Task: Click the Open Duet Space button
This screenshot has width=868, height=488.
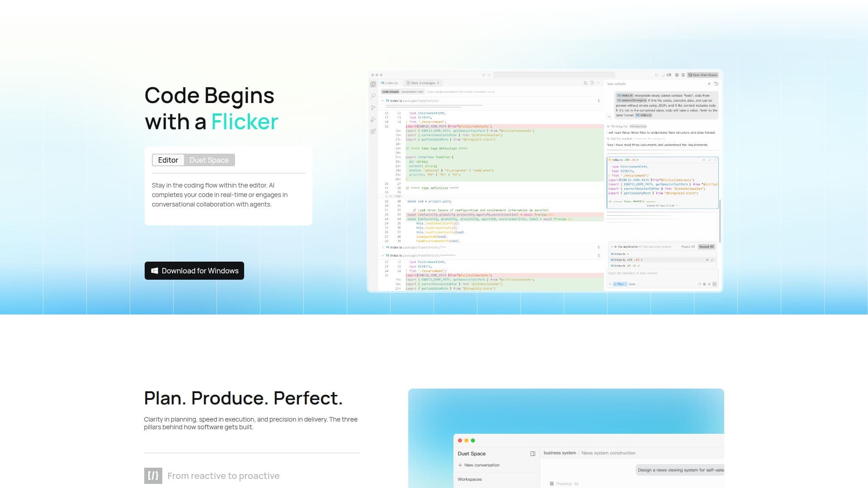Action: (x=703, y=75)
